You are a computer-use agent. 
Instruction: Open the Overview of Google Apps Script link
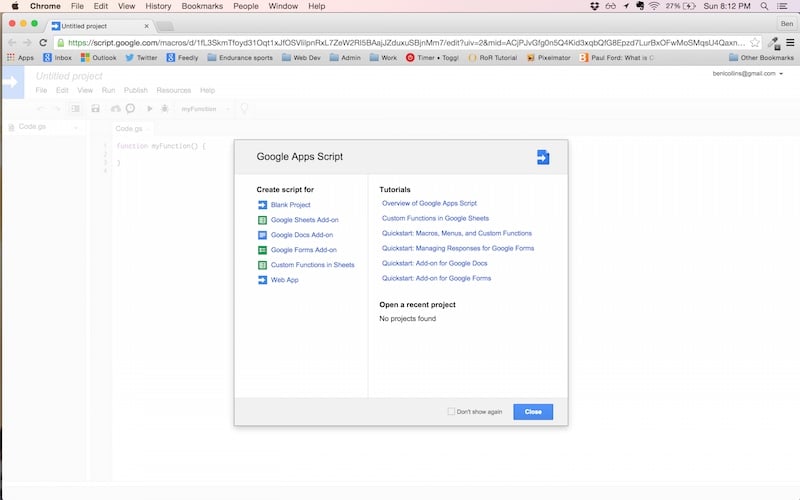pos(429,203)
